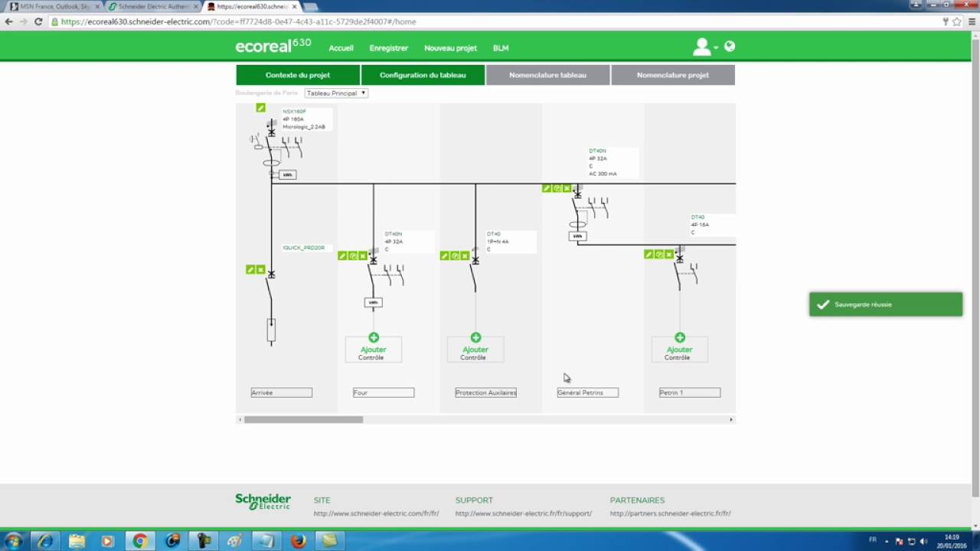
Task: Click the middle replace icon on Général Petrins feeder
Action: pyautogui.click(x=557, y=187)
